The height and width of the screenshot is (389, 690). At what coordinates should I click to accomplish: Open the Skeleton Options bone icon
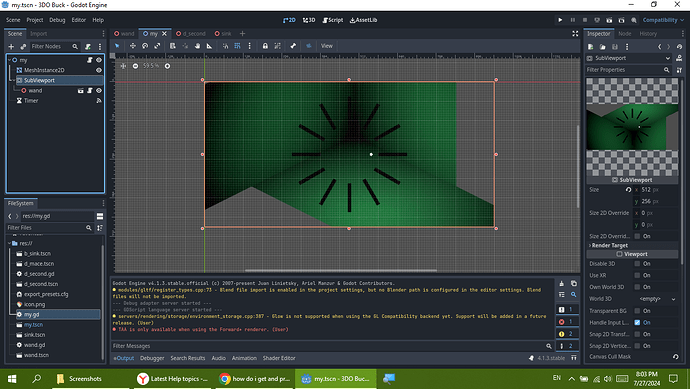click(x=293, y=46)
